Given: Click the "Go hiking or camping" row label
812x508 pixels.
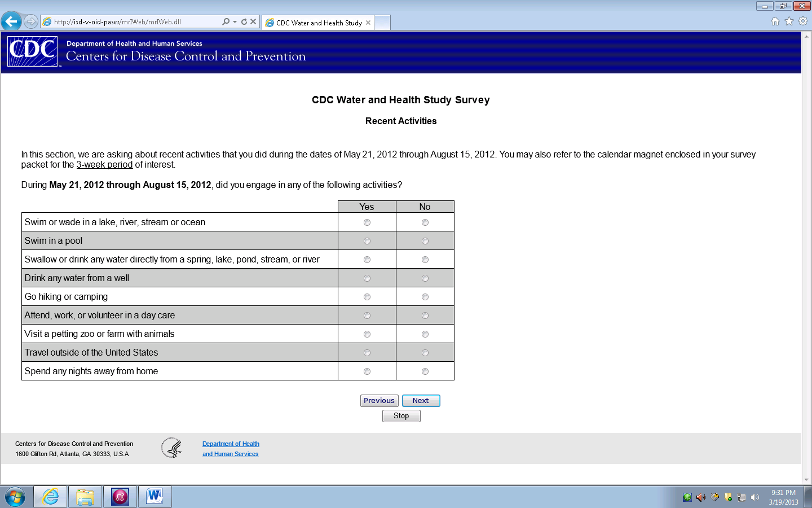Looking at the screenshot, I should point(66,297).
